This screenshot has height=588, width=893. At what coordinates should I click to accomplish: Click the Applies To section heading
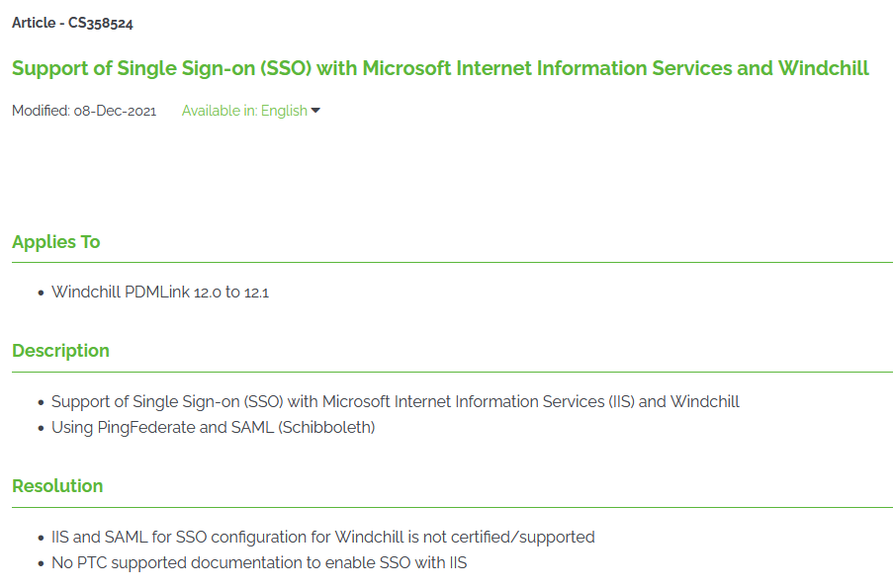[x=56, y=242]
